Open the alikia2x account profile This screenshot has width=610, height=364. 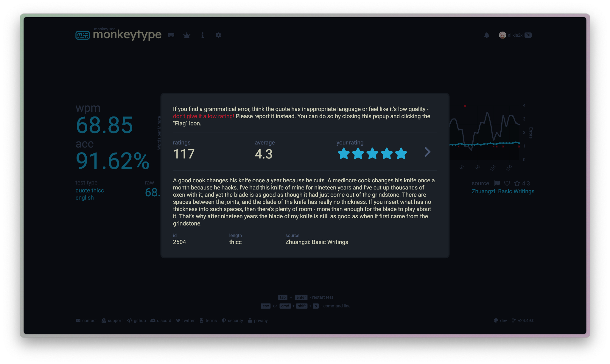[x=515, y=35]
